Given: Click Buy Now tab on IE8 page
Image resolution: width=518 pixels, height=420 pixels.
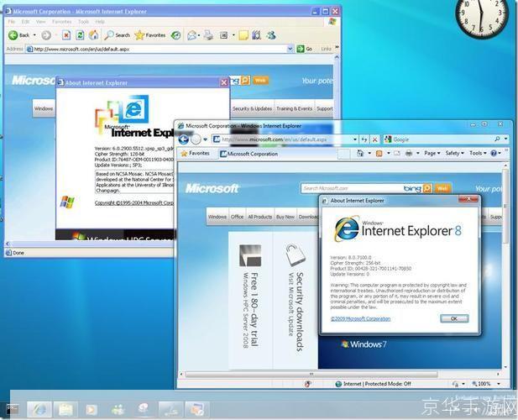Looking at the screenshot, I should click(285, 217).
